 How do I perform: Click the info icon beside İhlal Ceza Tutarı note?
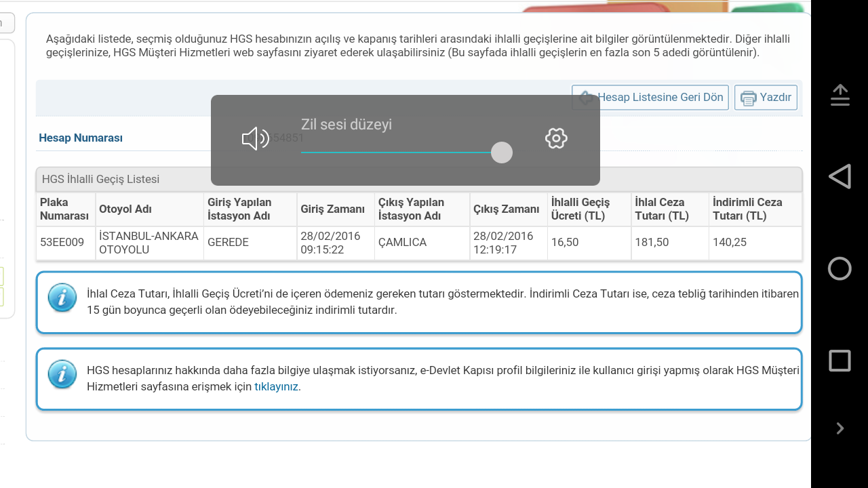[x=62, y=298]
